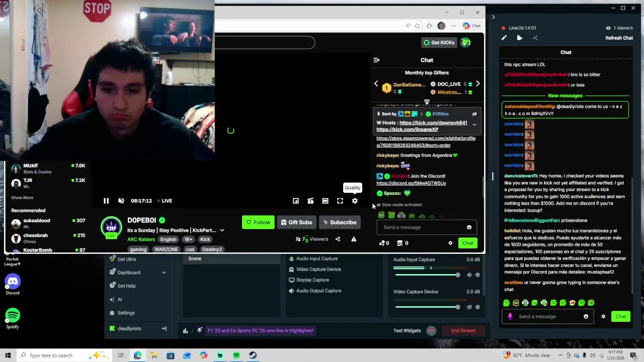The width and height of the screenshot is (644, 362).
Task: Open the Discord invite link in chat
Action: click(411, 183)
